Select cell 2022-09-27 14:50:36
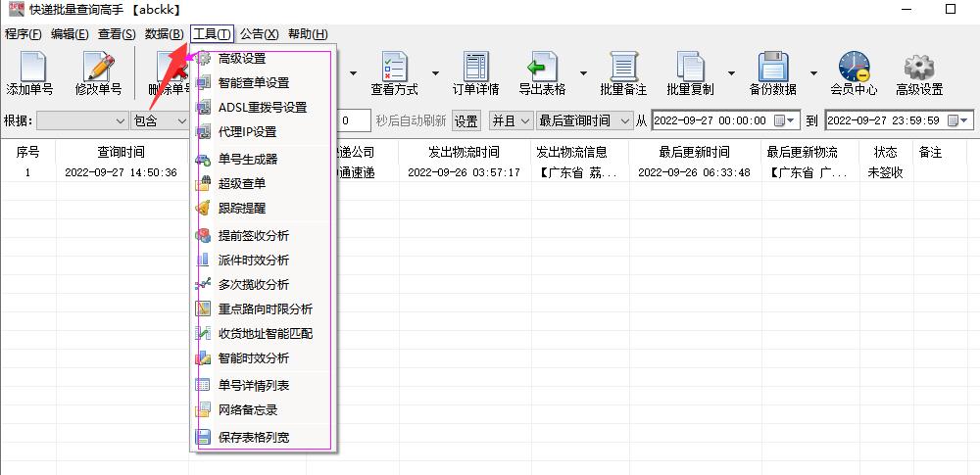The height and width of the screenshot is (475, 980). pyautogui.click(x=122, y=173)
